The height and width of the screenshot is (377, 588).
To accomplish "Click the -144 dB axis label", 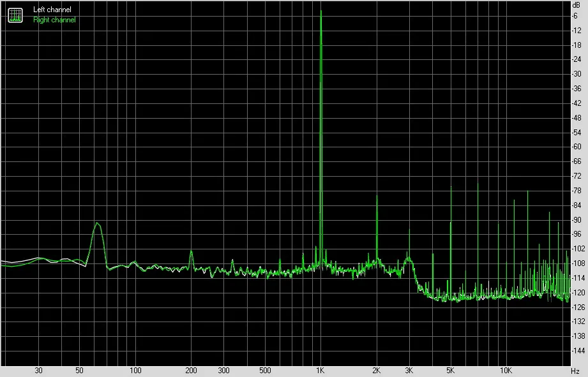I will click(x=578, y=350).
